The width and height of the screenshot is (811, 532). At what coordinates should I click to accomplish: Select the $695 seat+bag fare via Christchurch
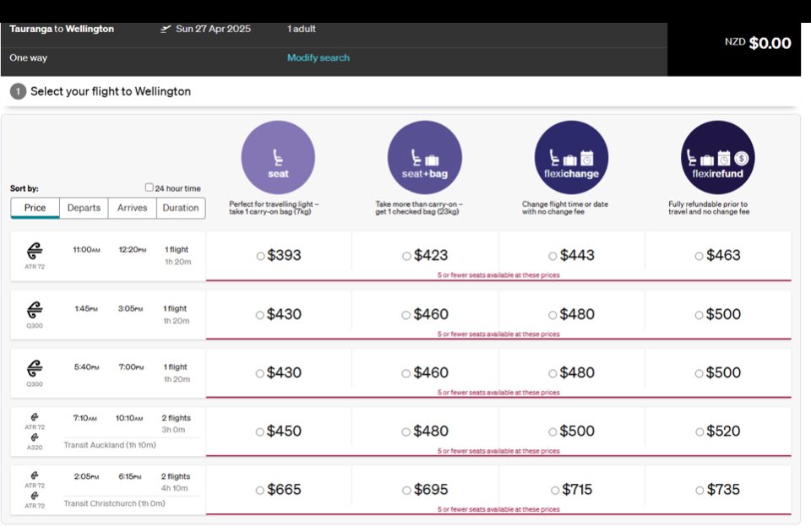click(x=406, y=490)
